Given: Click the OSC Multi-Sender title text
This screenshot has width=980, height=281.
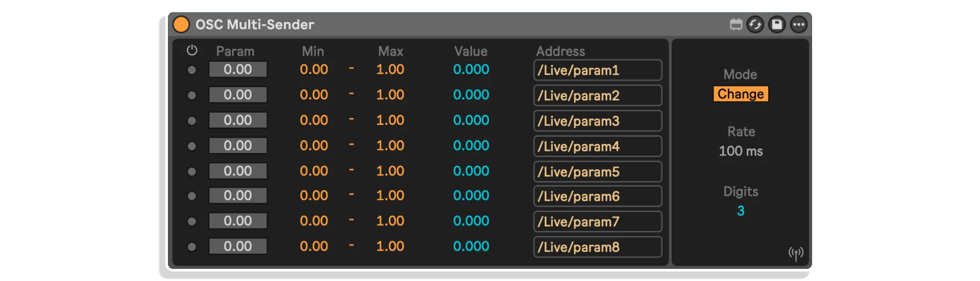Looking at the screenshot, I should click(255, 24).
